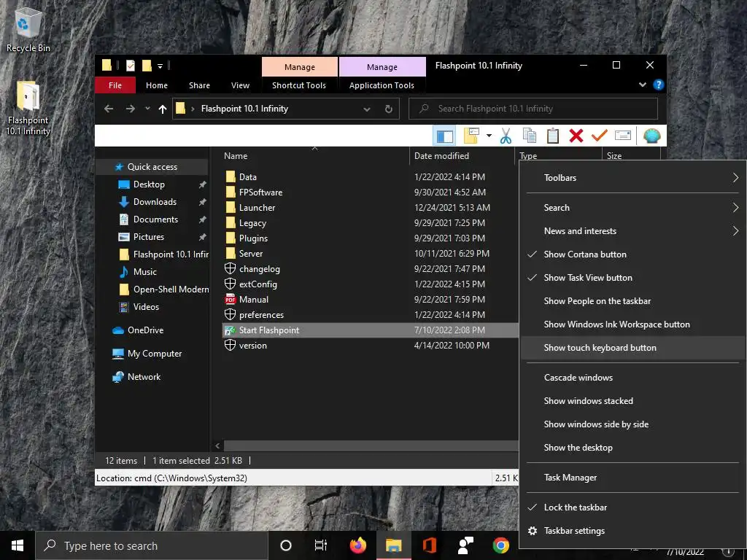Open Taskbar settings
Screen dimensions: 747x560
[x=632, y=531]
